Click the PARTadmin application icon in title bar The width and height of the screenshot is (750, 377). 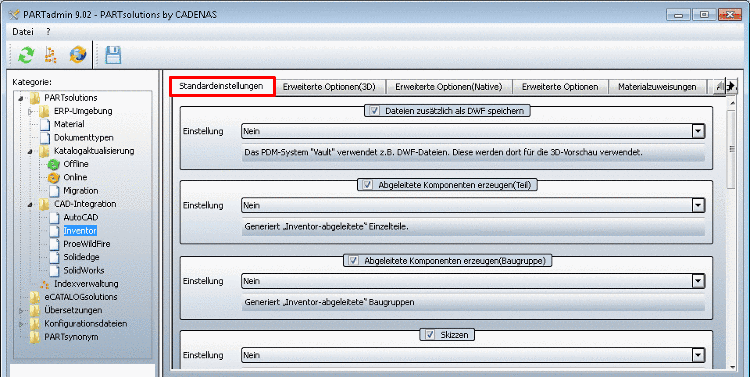[x=13, y=14]
